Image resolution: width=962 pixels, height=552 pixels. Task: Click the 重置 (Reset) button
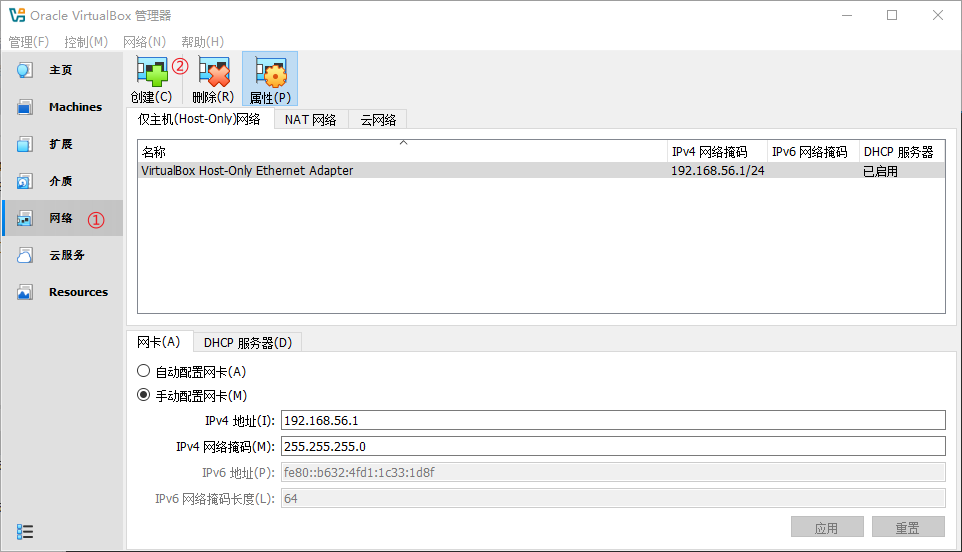(908, 527)
